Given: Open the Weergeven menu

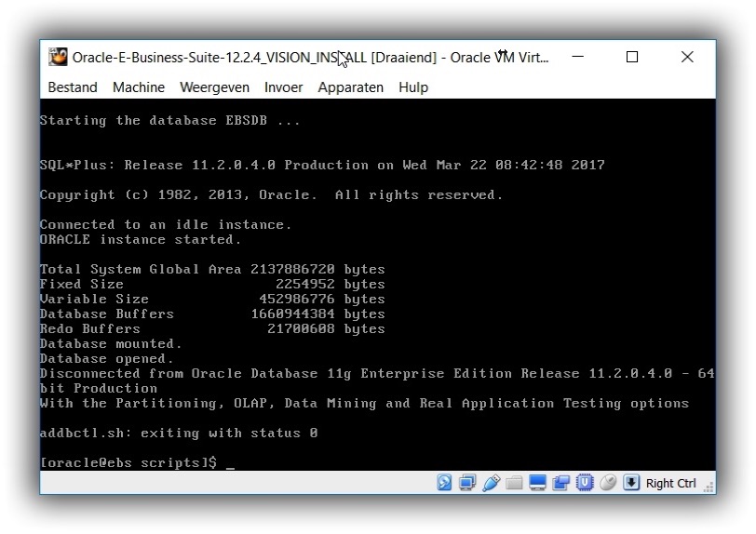Looking at the screenshot, I should pos(214,87).
